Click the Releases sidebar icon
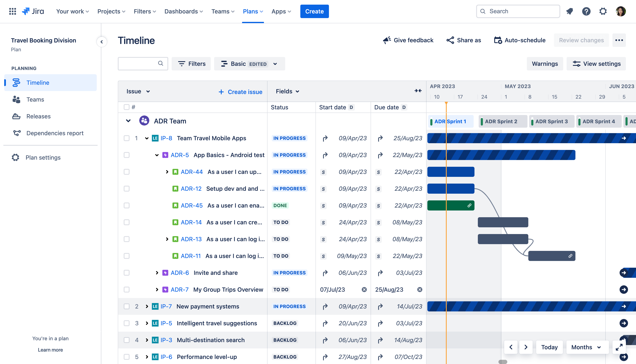Viewport: 636px width, 364px height. [x=16, y=116]
